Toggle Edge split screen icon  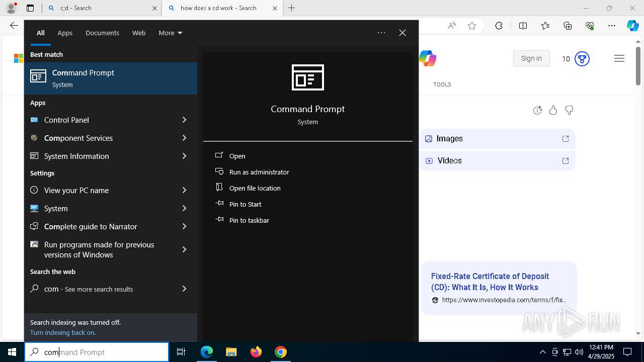(523, 26)
